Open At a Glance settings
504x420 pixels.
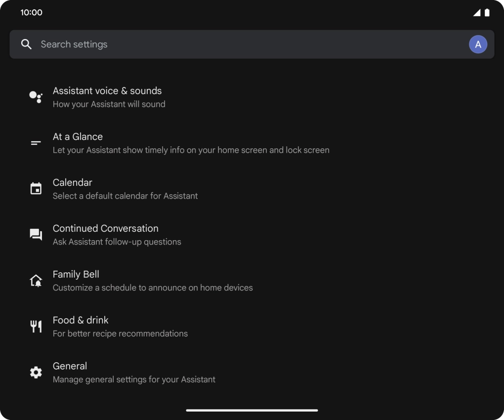point(191,143)
